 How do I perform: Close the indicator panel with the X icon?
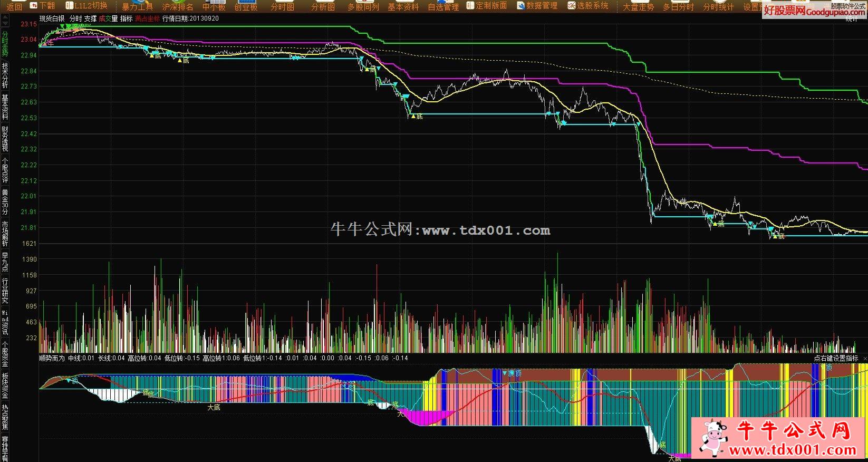pos(864,358)
